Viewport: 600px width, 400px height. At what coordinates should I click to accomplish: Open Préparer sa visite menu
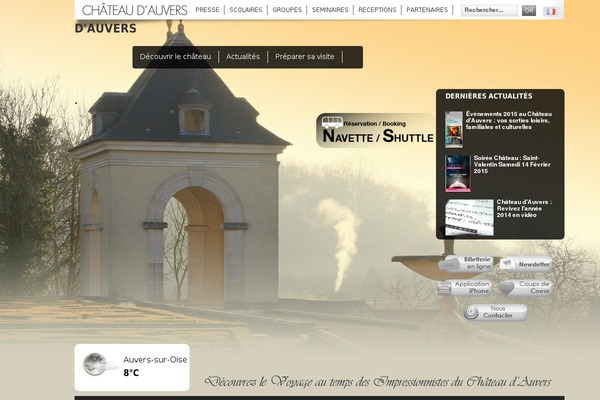tap(305, 57)
